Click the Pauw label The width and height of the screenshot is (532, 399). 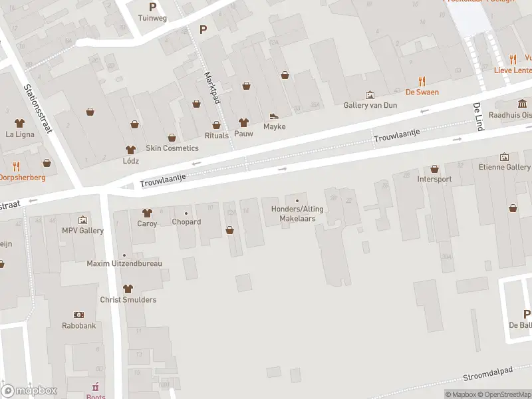tap(243, 134)
